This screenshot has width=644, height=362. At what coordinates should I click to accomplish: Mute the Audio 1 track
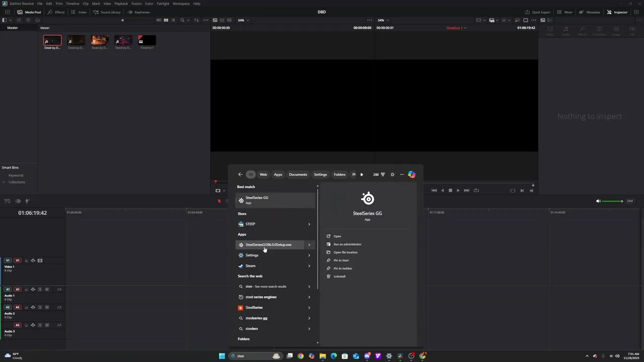point(47,290)
